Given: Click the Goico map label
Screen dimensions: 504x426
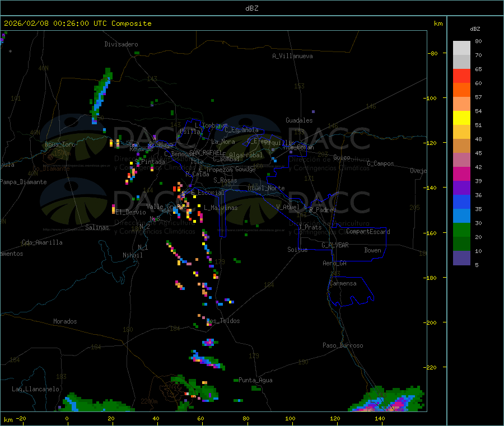Looking at the screenshot, I should (342, 157).
